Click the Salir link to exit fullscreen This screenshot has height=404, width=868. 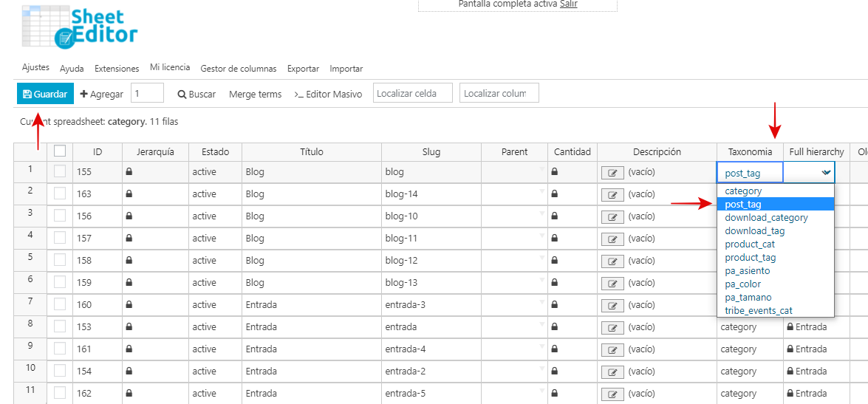[568, 4]
